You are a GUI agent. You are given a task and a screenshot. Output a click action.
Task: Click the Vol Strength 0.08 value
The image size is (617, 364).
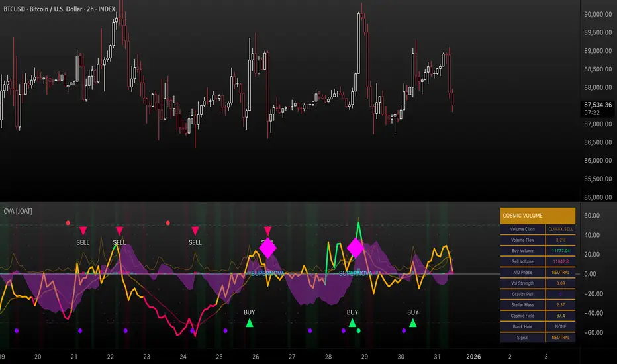coord(560,283)
